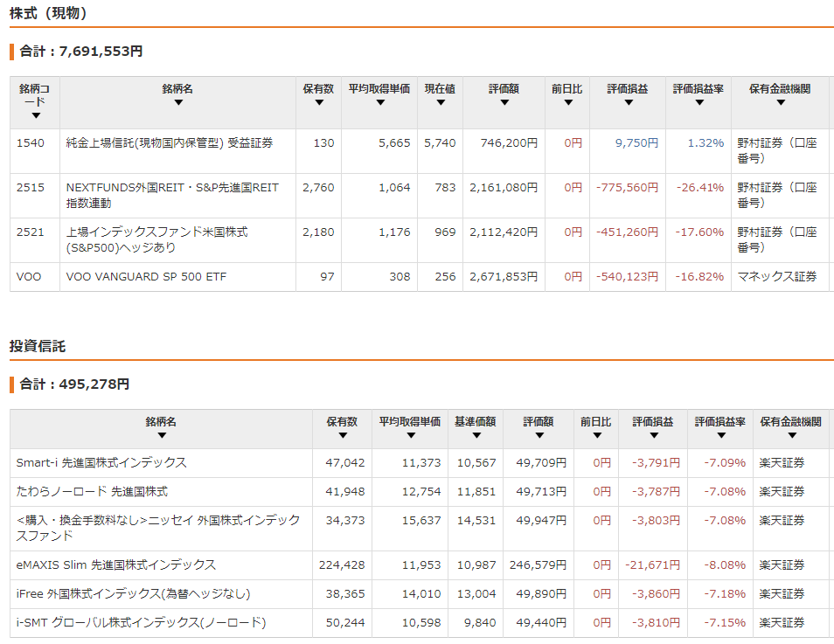Click fund valuation 246,579円
Screen dimensions: 834x644
point(538,564)
